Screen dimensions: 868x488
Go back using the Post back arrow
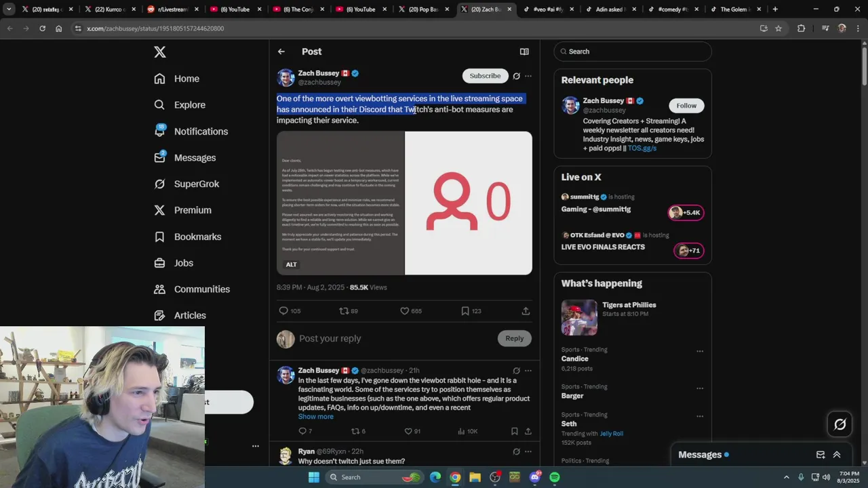[x=281, y=52]
